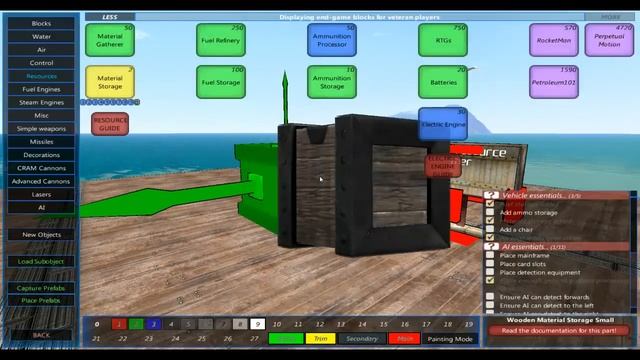Select the blue Electric Engine tile
Viewport: 640px width, 360px height.
point(443,124)
